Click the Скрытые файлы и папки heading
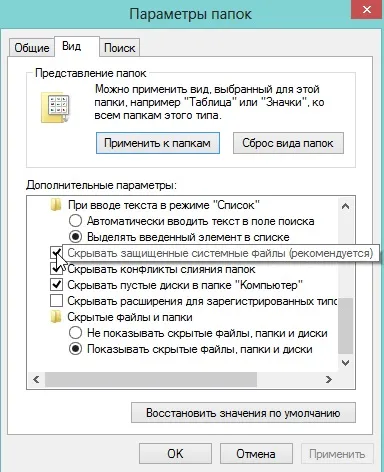 click(x=130, y=317)
